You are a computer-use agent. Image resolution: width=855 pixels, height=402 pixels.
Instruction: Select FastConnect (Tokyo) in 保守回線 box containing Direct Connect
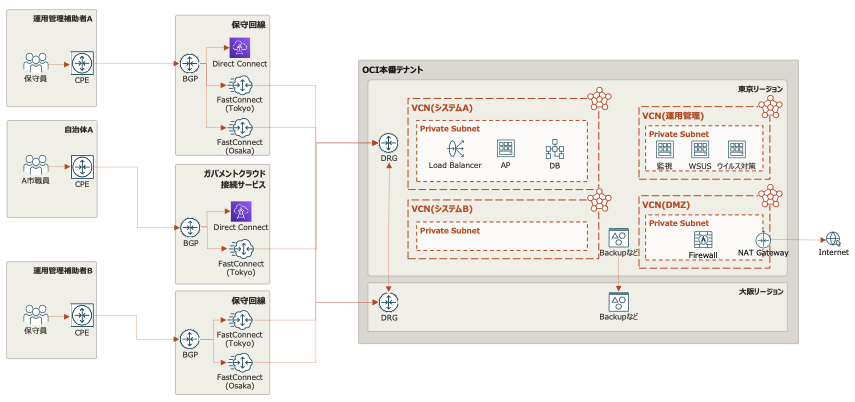(240, 85)
